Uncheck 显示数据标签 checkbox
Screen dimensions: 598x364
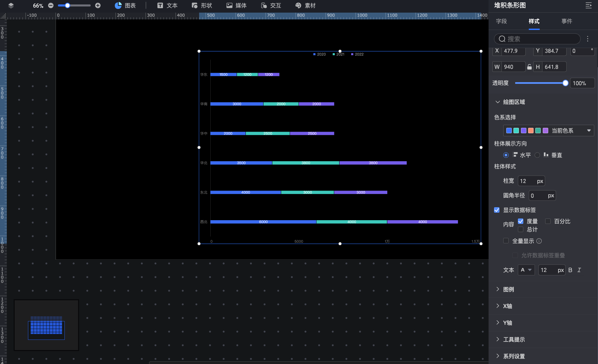(497, 210)
